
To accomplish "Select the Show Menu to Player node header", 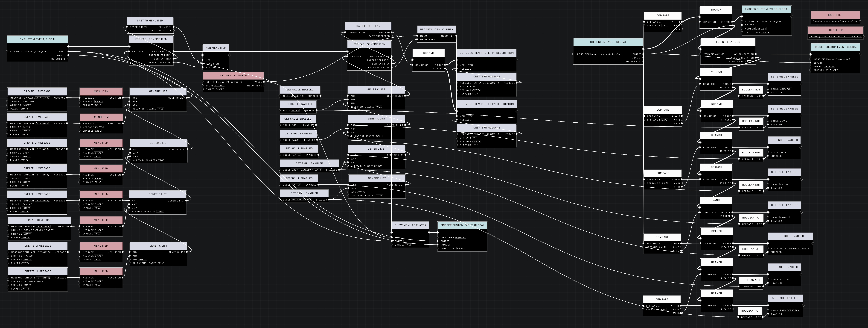I will click(410, 225).
